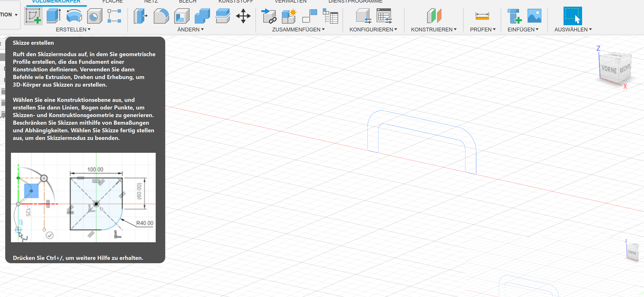The height and width of the screenshot is (297, 644).
Task: Open the BLECH tab
Action: point(188,1)
